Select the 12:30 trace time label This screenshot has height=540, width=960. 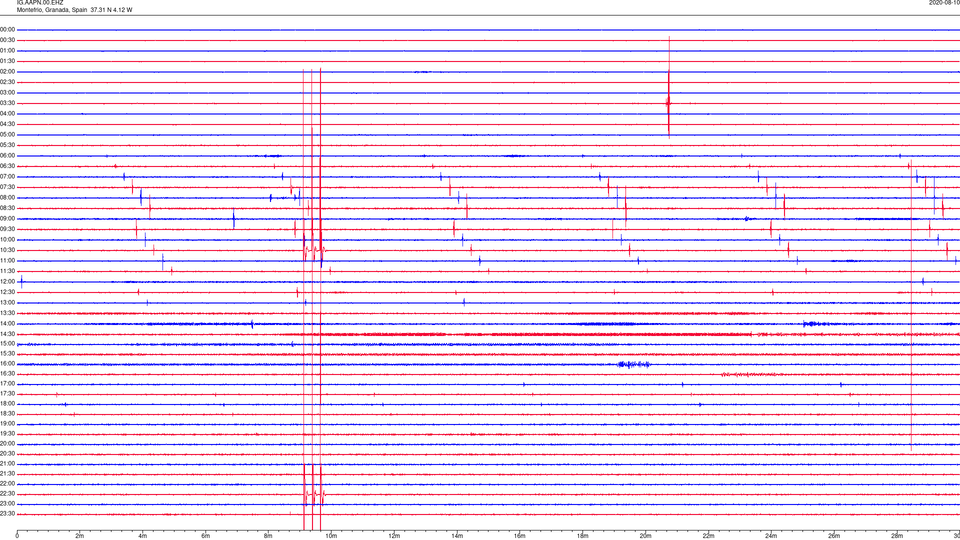7,292
